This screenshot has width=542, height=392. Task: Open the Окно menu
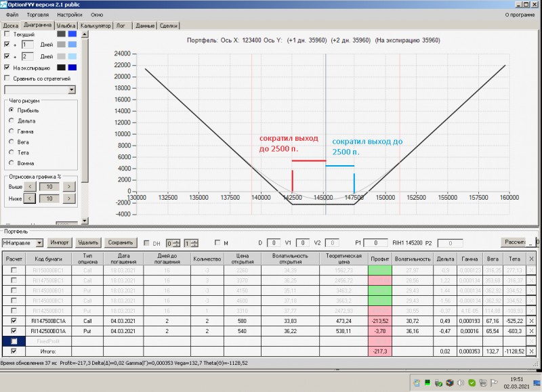coord(97,15)
